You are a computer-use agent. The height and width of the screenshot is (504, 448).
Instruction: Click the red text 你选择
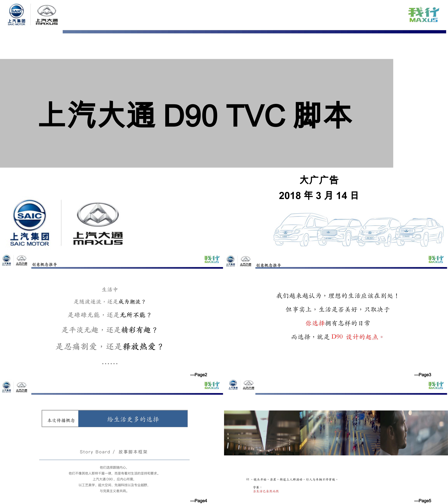tap(315, 323)
